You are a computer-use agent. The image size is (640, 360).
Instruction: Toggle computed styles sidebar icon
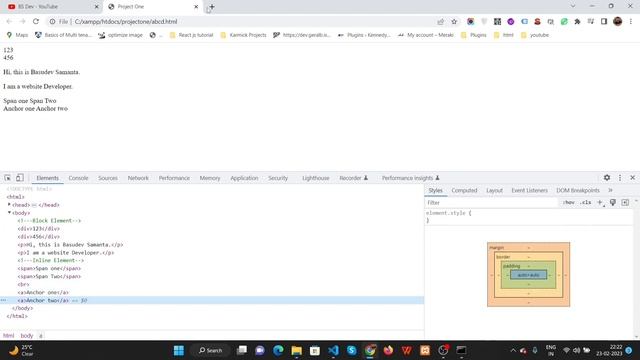(625, 202)
